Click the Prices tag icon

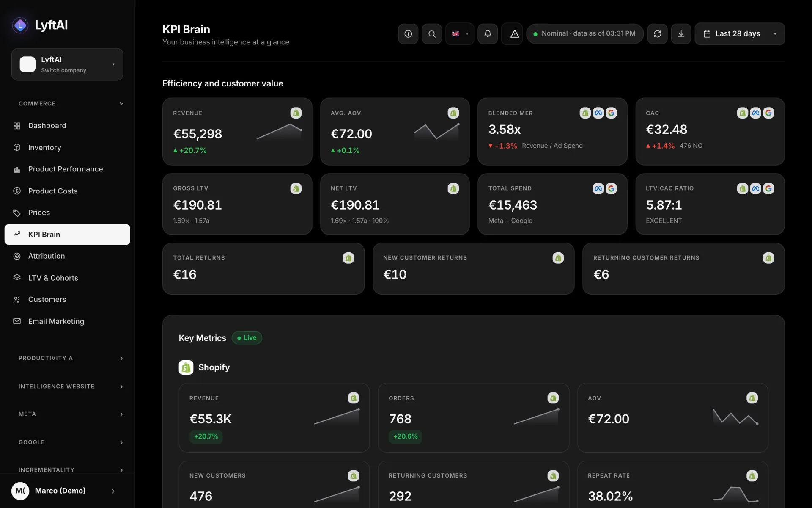tap(17, 213)
